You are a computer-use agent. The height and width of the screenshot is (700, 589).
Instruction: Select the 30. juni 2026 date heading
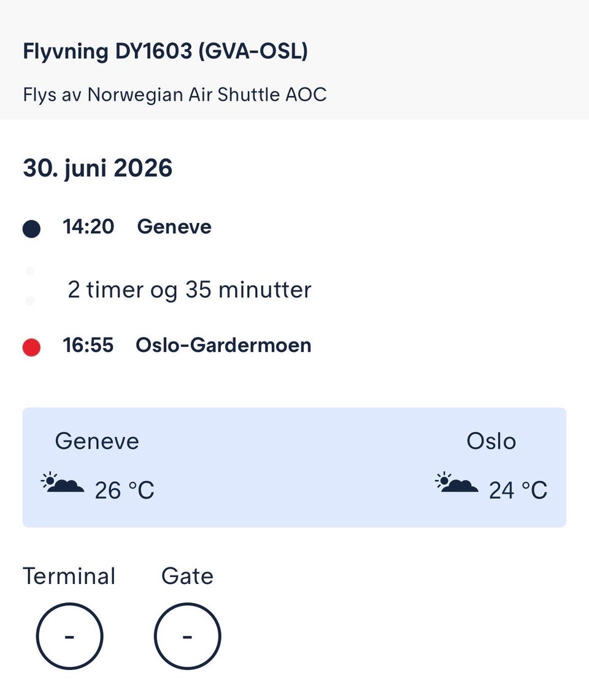[98, 169]
